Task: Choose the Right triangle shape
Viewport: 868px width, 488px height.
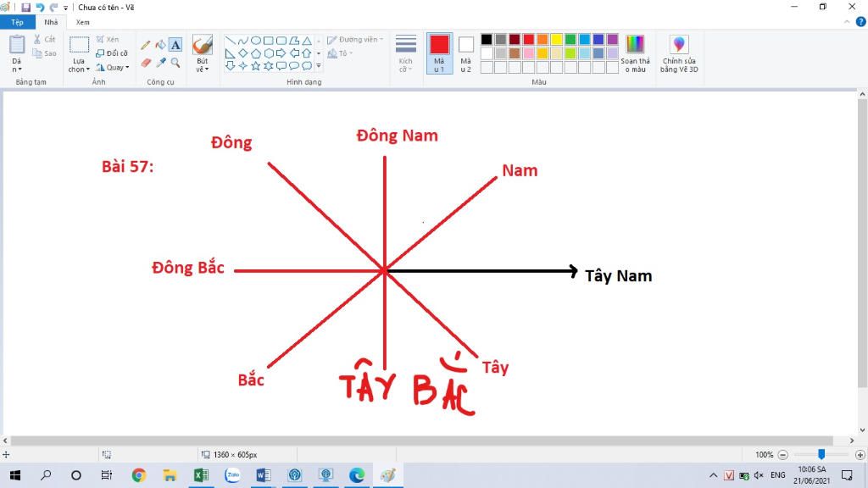Action: pos(230,53)
